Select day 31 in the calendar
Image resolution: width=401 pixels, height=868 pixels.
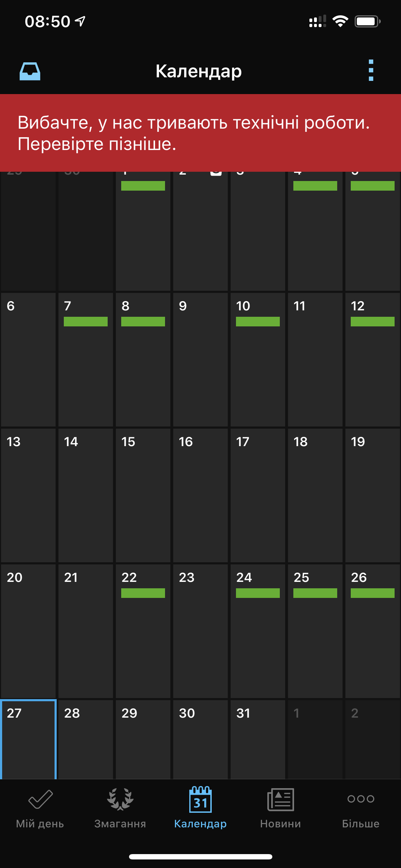(x=258, y=739)
